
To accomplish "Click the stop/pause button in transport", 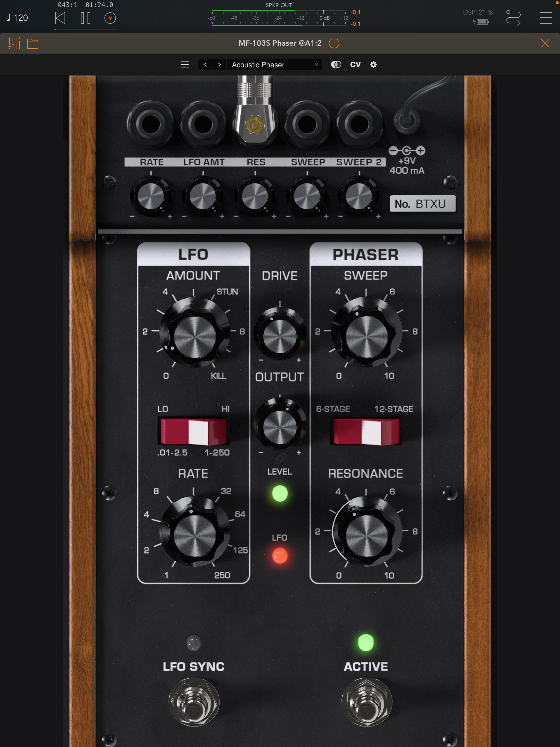I will pos(85,18).
